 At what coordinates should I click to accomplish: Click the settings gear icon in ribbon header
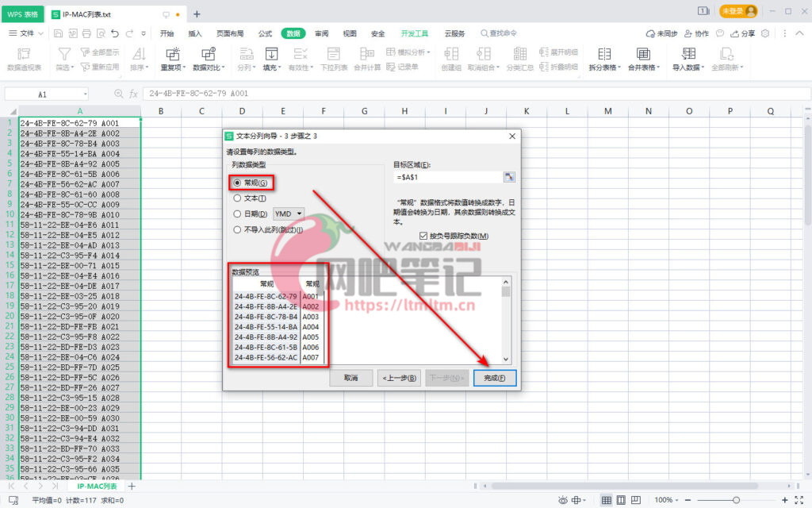pyautogui.click(x=765, y=33)
